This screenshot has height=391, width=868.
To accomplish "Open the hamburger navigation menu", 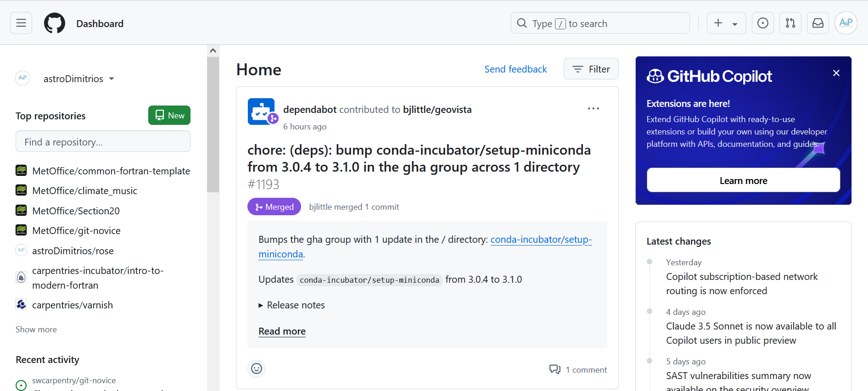I will tap(21, 23).
